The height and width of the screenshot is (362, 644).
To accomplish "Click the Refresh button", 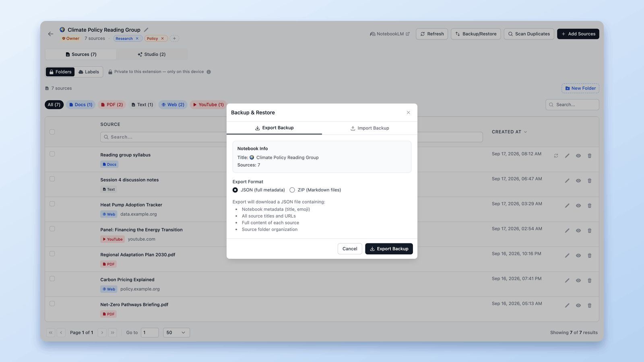I will [432, 34].
